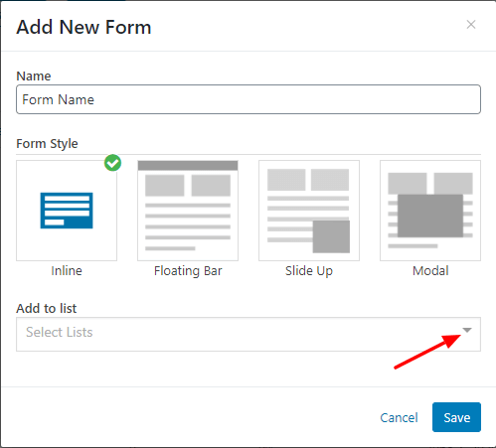The height and width of the screenshot is (448, 496).
Task: Click the Modal label
Action: point(430,271)
